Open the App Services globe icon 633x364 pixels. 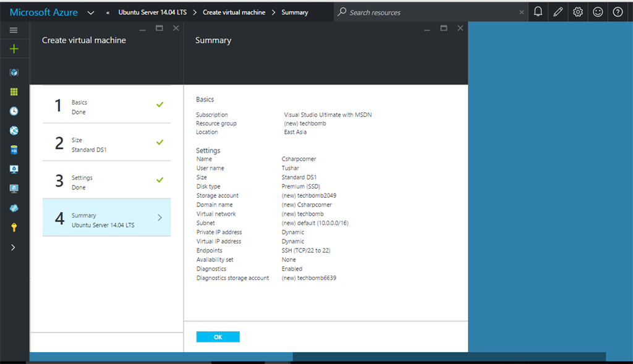14,130
